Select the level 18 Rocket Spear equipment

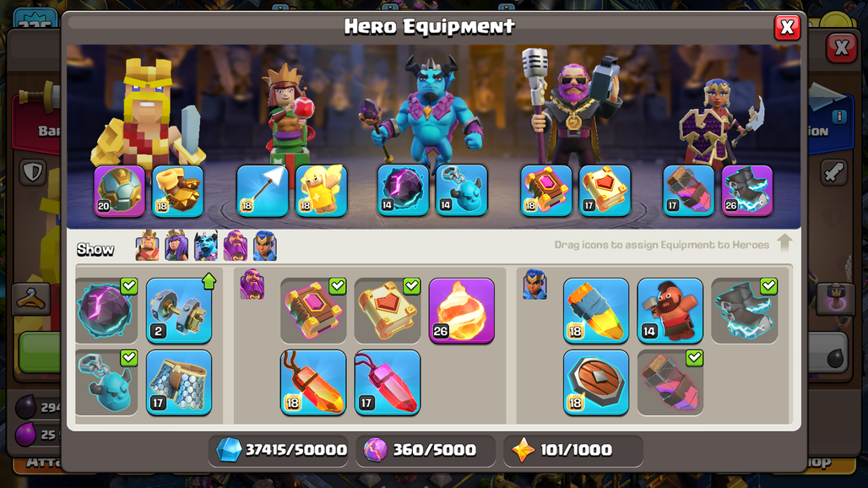[x=595, y=311]
